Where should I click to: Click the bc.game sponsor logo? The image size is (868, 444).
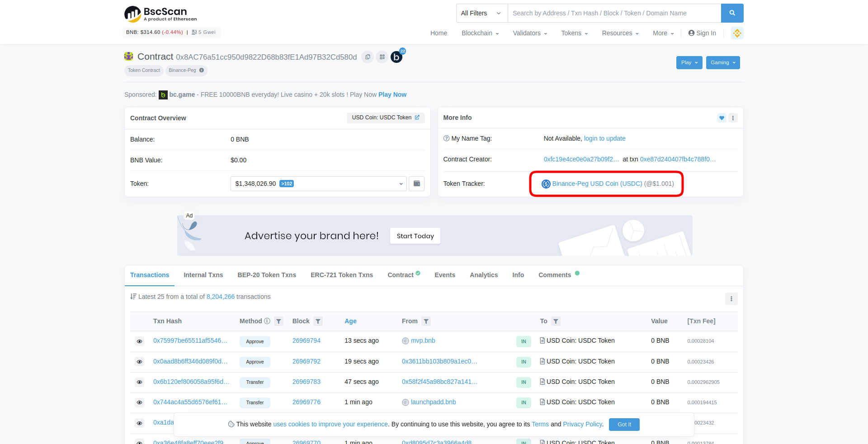(163, 95)
